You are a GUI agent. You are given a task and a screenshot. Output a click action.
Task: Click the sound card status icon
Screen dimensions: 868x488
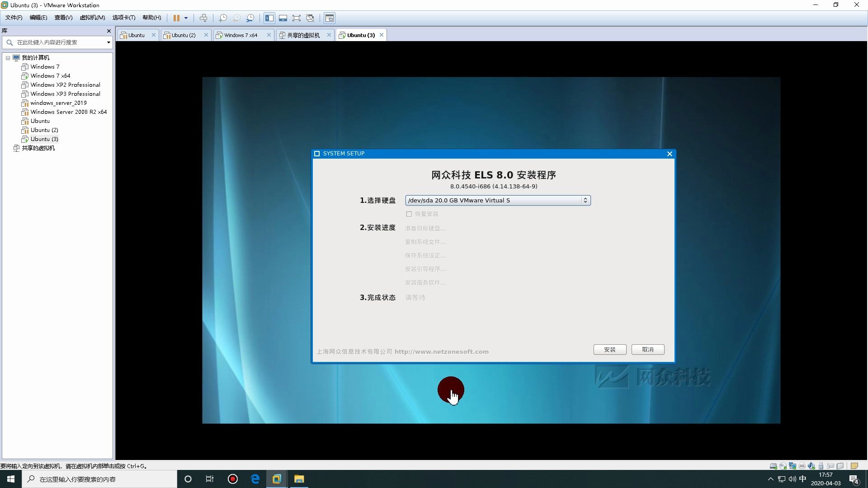tap(811, 466)
